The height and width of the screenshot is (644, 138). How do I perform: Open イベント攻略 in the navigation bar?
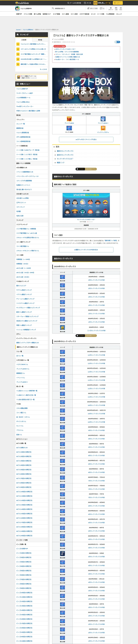pyautogui.click(x=28, y=14)
